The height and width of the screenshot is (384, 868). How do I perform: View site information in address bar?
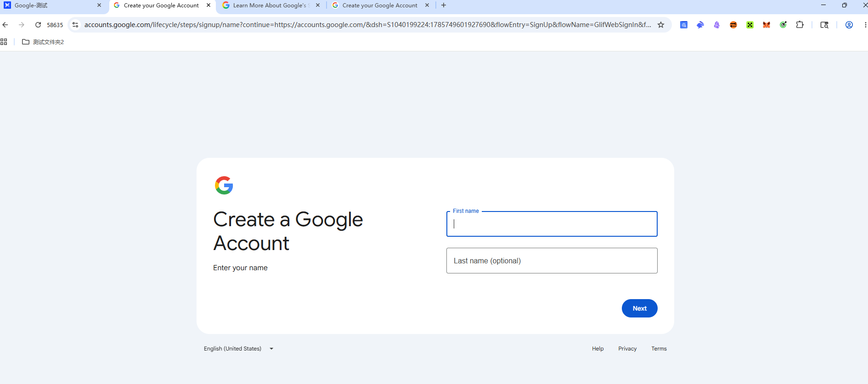pyautogui.click(x=76, y=25)
